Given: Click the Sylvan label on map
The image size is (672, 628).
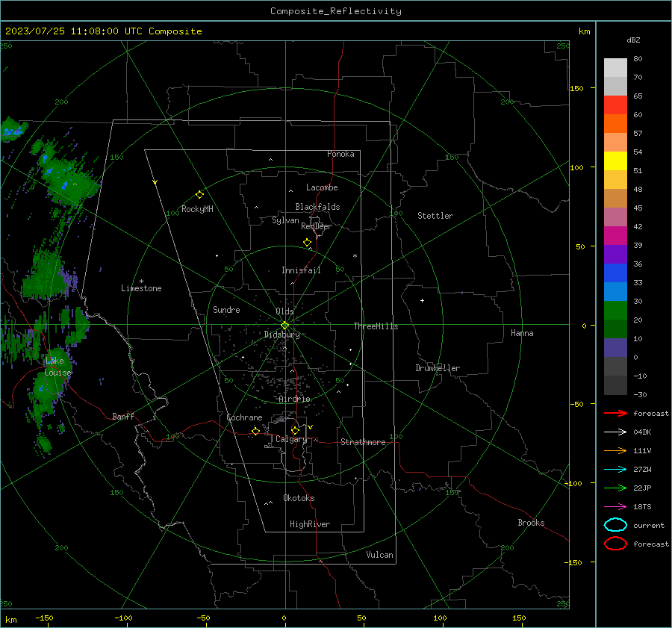Looking at the screenshot, I should [285, 220].
